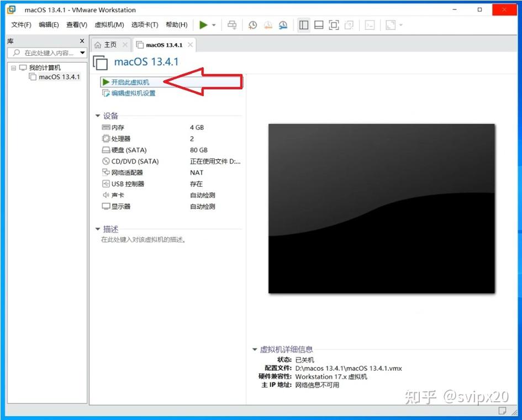Open the library search filter dropdown
Screen dimensions: 522x420
click(82, 53)
